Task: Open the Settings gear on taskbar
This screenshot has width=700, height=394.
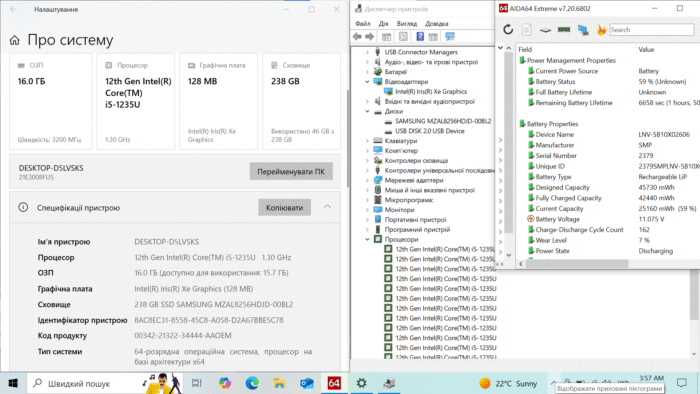Action: [x=361, y=383]
